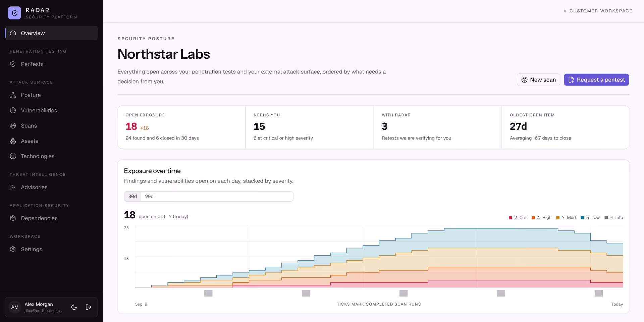Click the Info gray legend entry
The image size is (644, 322).
click(x=613, y=218)
